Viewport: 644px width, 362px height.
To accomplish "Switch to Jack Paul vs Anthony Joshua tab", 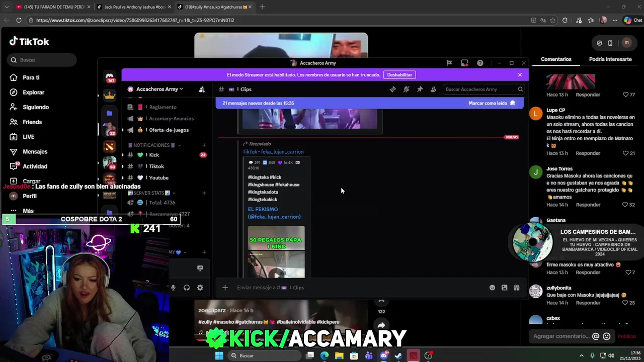I will coord(133,7).
